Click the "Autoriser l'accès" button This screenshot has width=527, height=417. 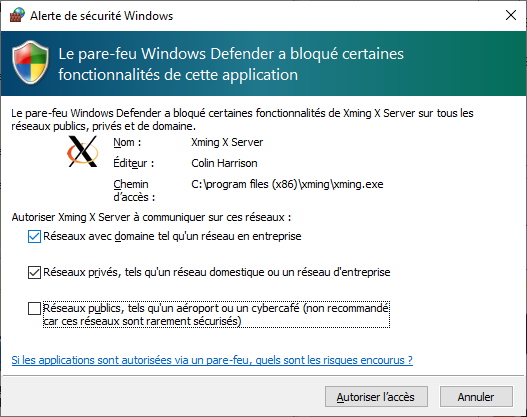[376, 397]
